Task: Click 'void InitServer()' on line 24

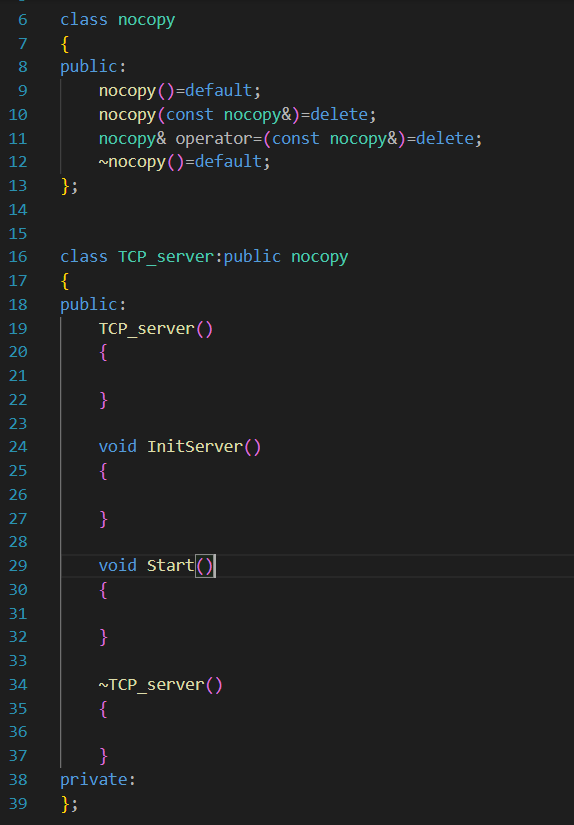Action: pos(180,447)
